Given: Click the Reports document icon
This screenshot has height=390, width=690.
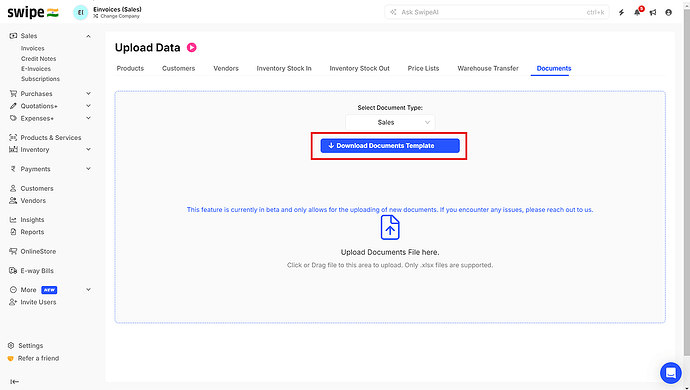Looking at the screenshot, I should point(13,232).
